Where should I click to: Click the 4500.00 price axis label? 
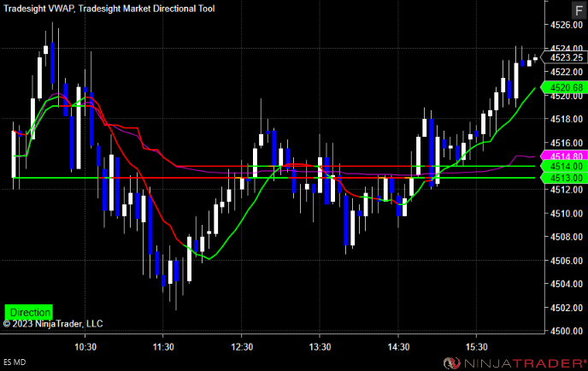point(567,331)
